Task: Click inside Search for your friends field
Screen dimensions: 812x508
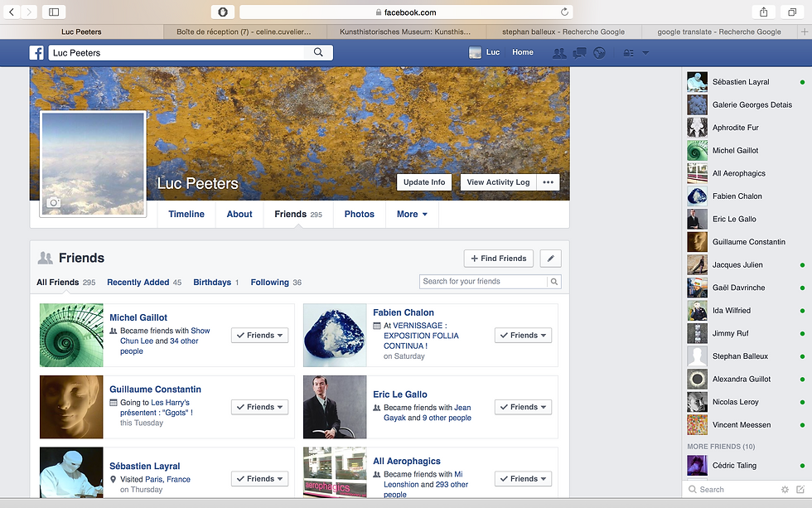Action: (482, 282)
